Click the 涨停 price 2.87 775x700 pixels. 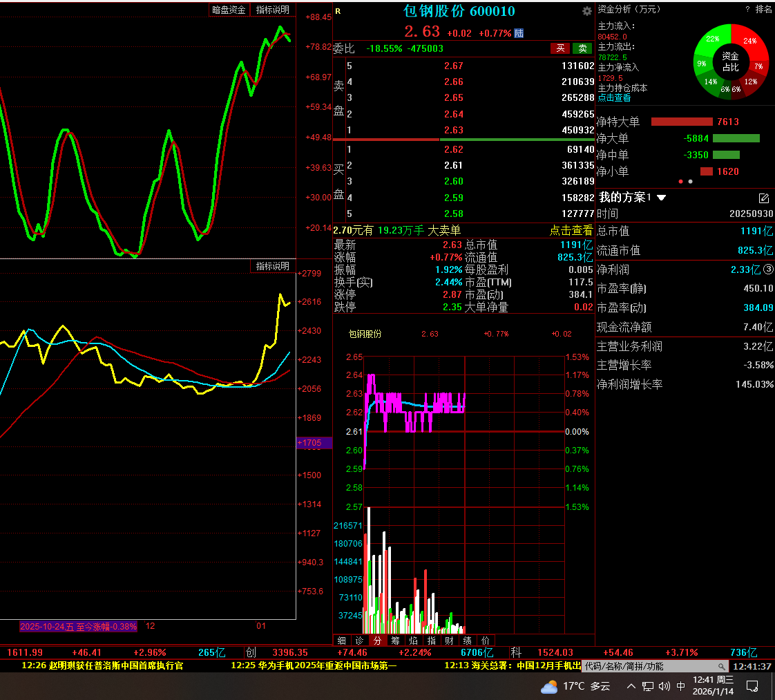pos(452,294)
